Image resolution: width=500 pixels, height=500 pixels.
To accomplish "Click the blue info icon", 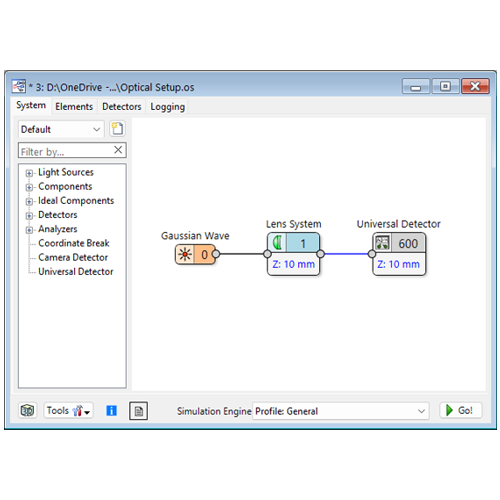I will (x=111, y=410).
